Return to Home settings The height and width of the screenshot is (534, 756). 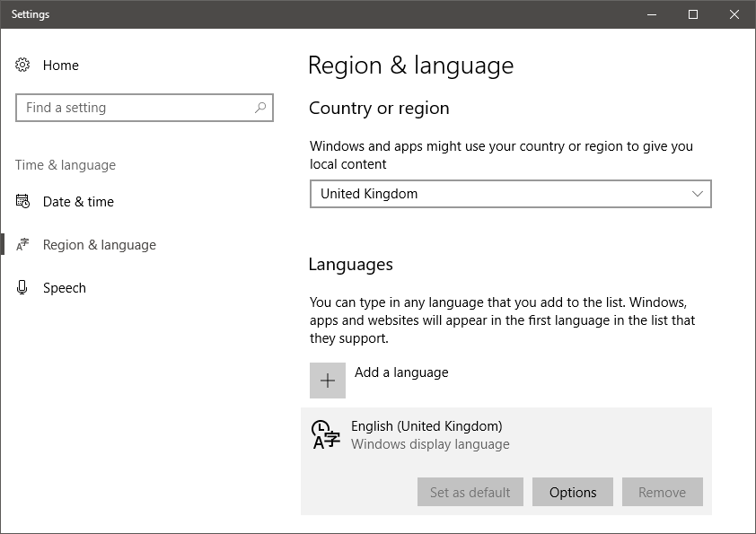point(60,66)
